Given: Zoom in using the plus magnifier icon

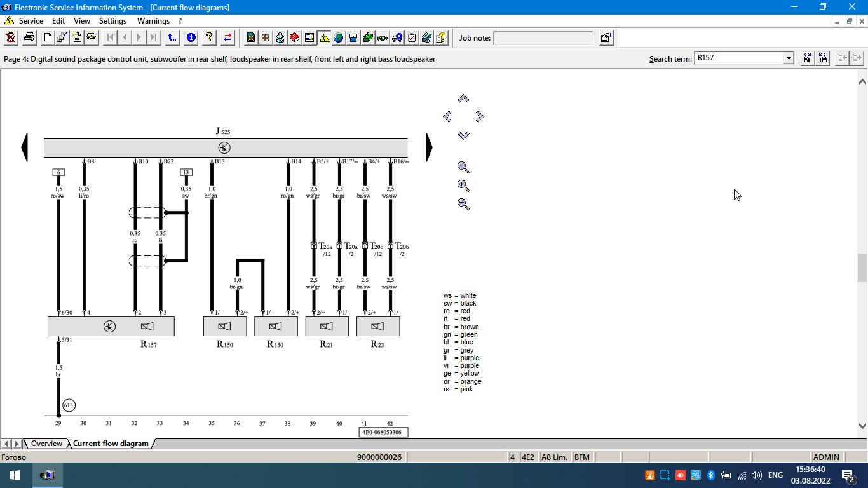Looking at the screenshot, I should (x=463, y=186).
